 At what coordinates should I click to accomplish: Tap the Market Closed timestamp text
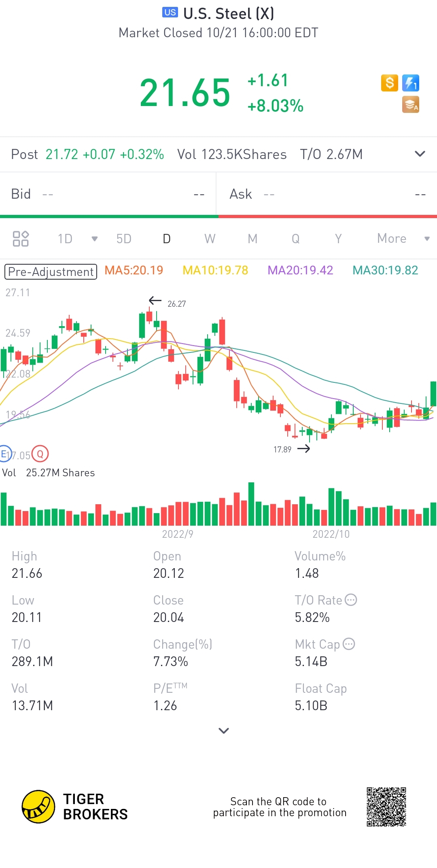218,33
